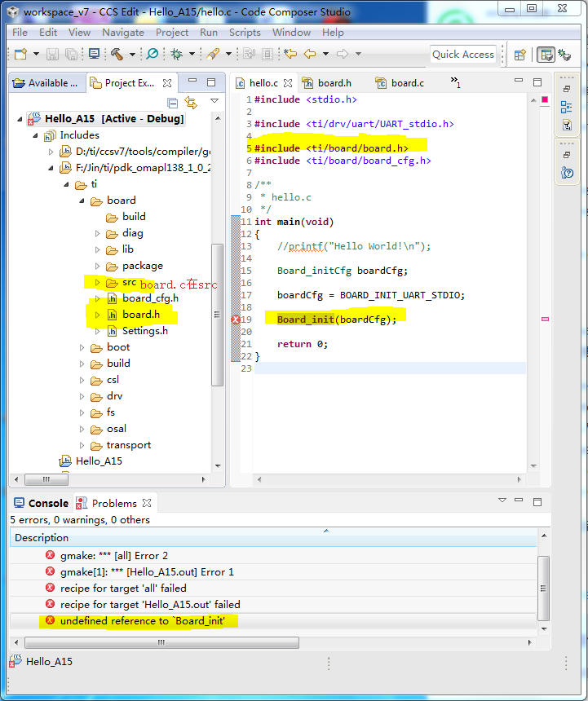Click Problems horizontal scrollbar thumb

point(161,642)
